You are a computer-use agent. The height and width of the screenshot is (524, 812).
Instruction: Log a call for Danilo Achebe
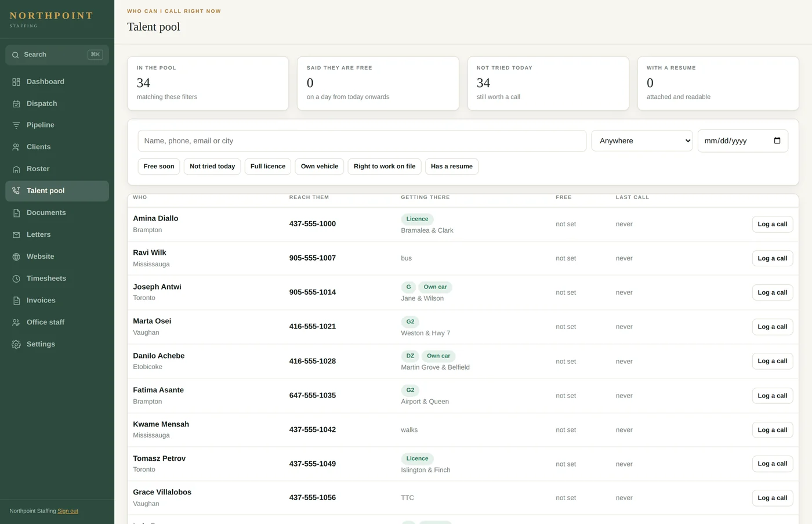(x=773, y=362)
